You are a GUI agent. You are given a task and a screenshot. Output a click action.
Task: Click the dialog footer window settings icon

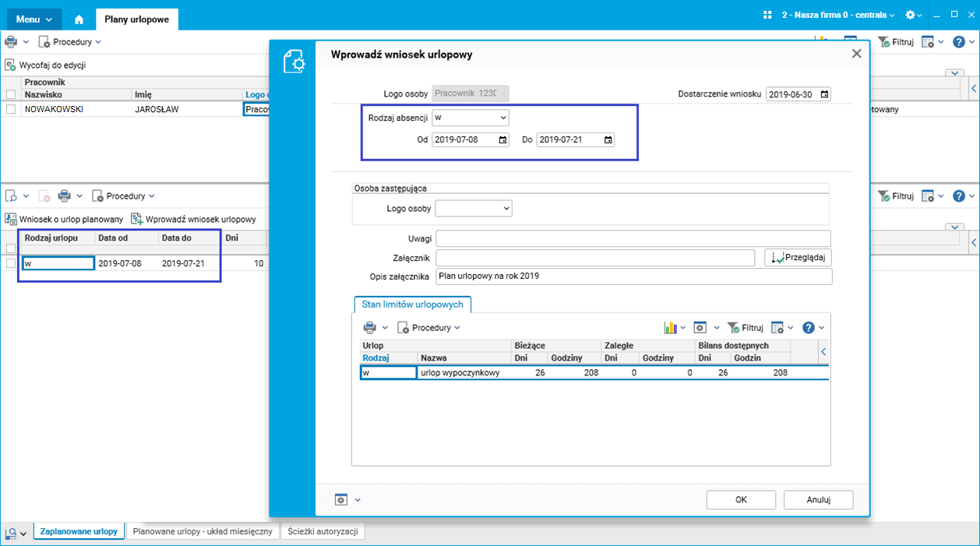click(341, 499)
